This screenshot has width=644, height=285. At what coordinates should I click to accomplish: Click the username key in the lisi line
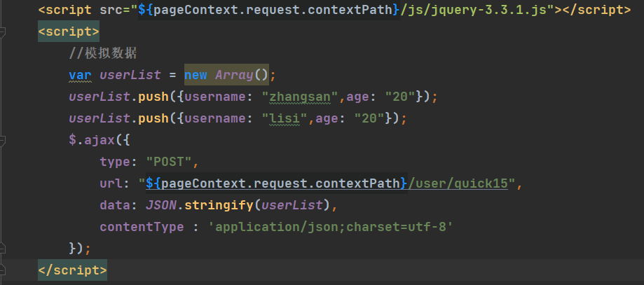(215, 118)
